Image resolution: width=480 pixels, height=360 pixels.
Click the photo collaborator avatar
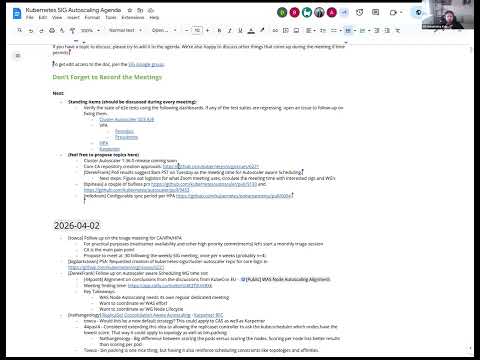click(319, 13)
